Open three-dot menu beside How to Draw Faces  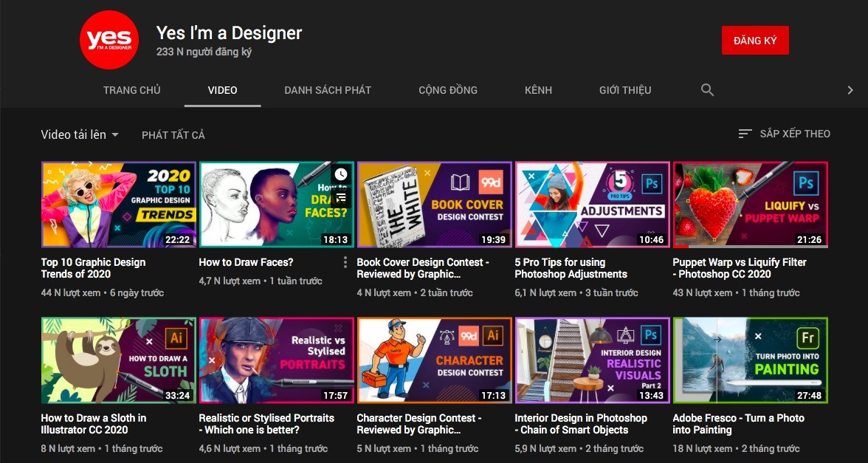click(345, 262)
